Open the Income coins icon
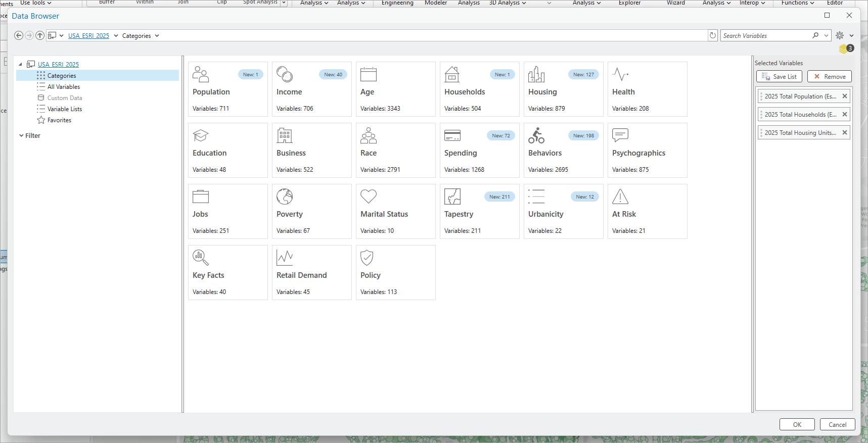The height and width of the screenshot is (443, 868). coord(285,74)
